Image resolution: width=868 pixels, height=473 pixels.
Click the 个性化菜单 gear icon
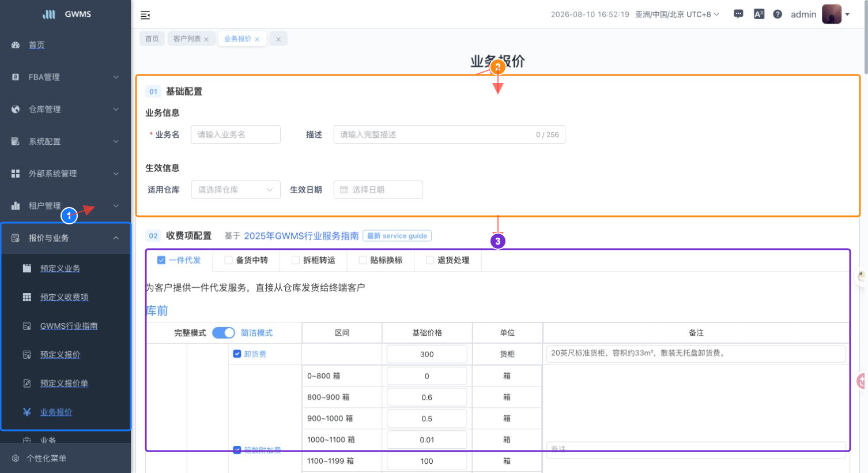[x=16, y=459]
